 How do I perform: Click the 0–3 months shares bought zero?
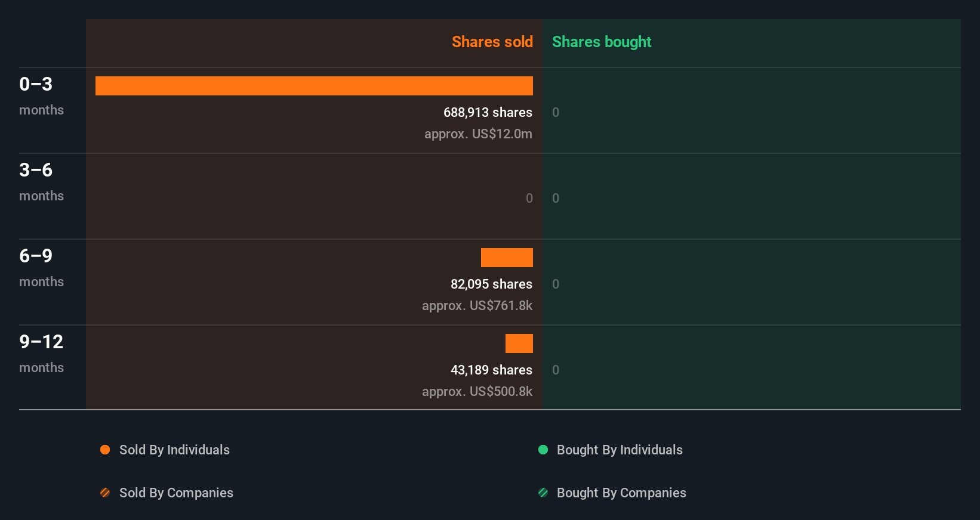[x=556, y=112]
